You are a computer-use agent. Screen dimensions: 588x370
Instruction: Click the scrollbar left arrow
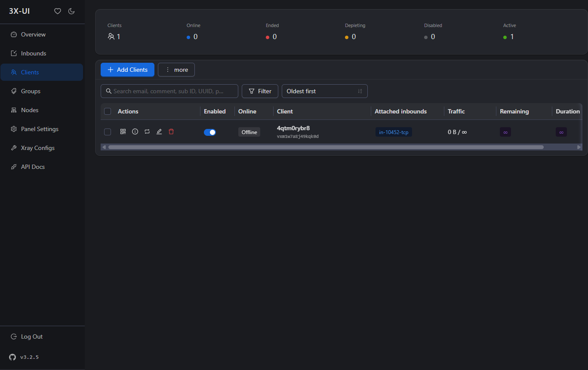(104, 147)
